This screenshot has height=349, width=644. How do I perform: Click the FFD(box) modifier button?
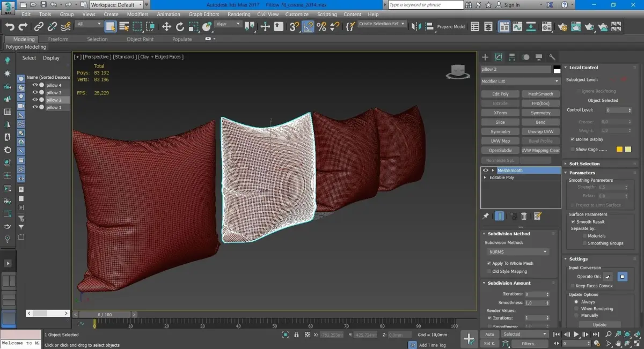(x=540, y=103)
